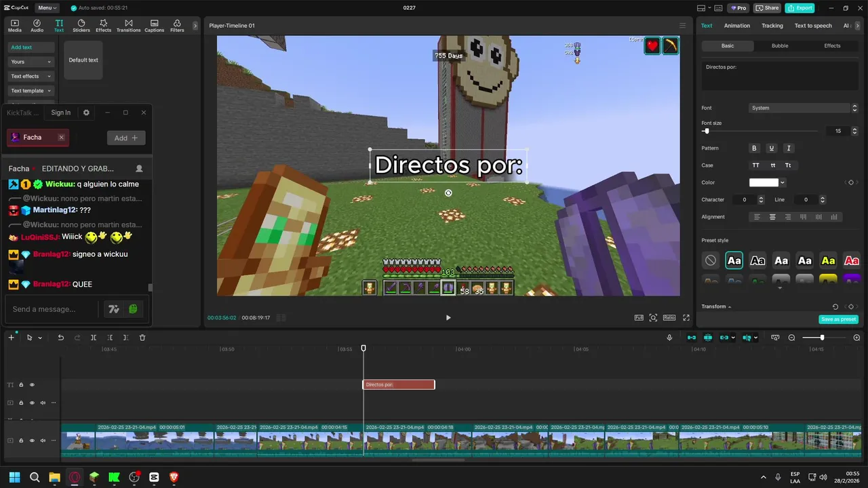This screenshot has width=868, height=488.
Task: Toggle main track magnet in timeline toolbar
Action: [691, 338]
